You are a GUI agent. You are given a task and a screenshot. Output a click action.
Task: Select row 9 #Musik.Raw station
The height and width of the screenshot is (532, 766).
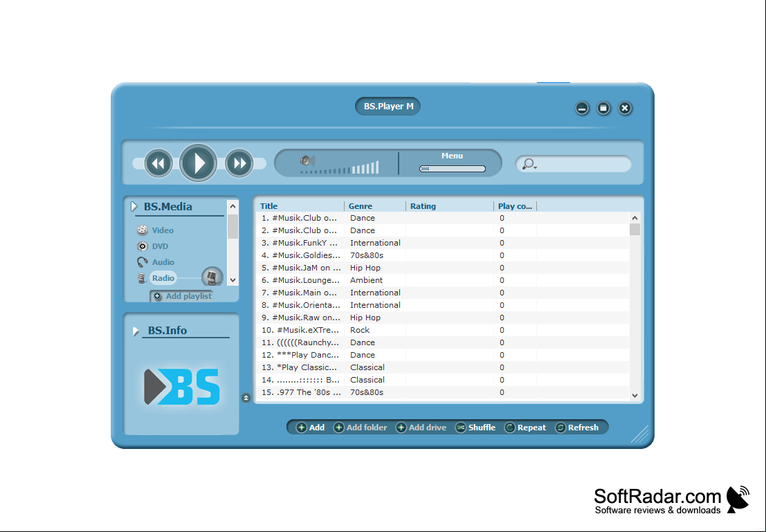coord(443,318)
